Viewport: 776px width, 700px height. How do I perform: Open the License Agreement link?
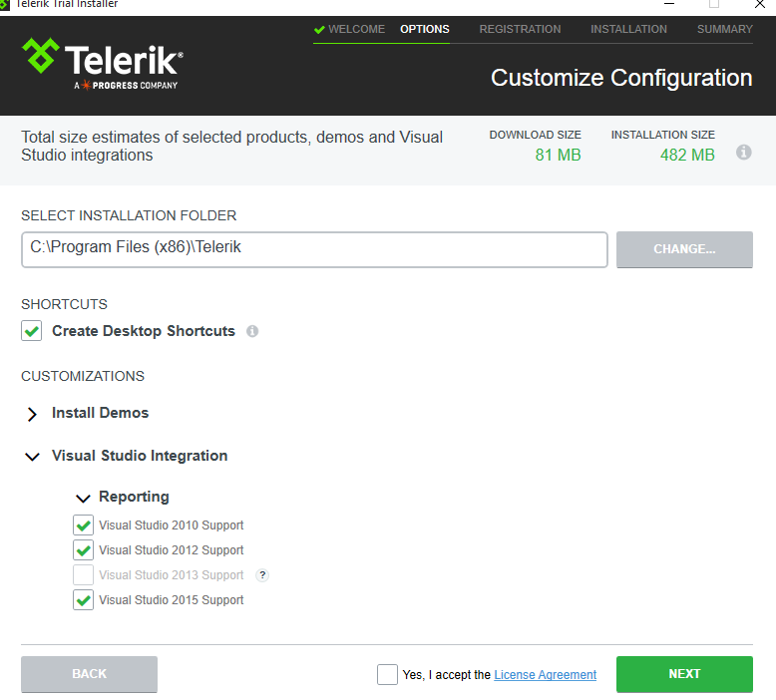tap(545, 675)
